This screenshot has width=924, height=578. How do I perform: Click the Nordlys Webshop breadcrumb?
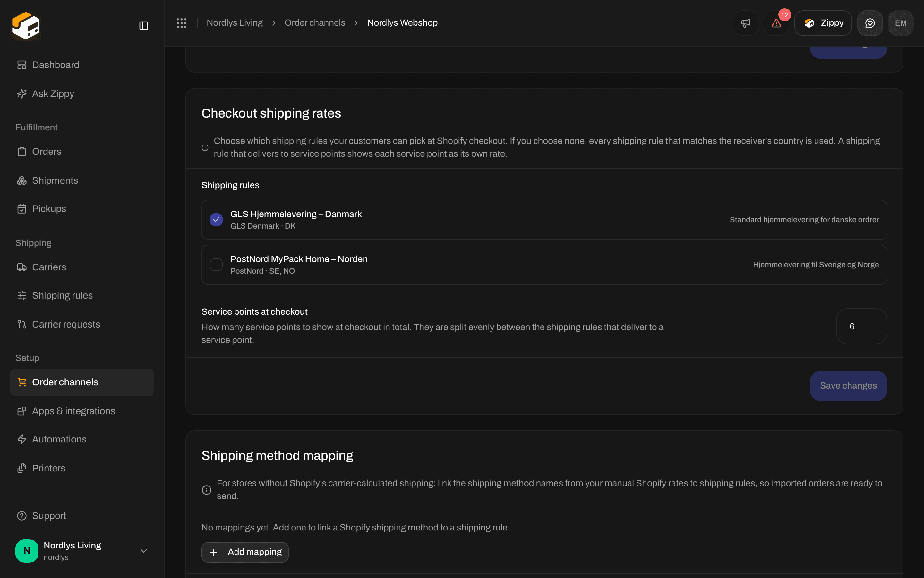point(402,23)
